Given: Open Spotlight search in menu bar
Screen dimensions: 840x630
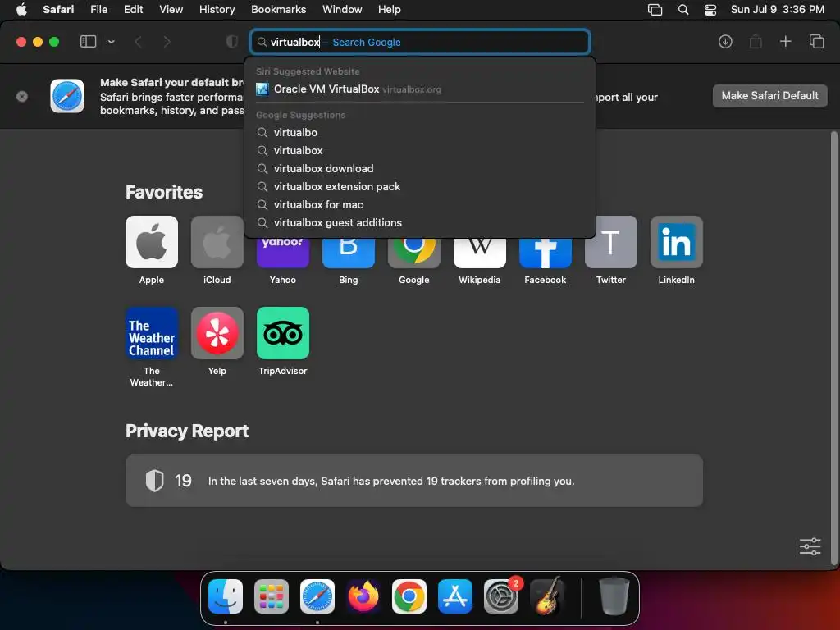Looking at the screenshot, I should pos(683,10).
